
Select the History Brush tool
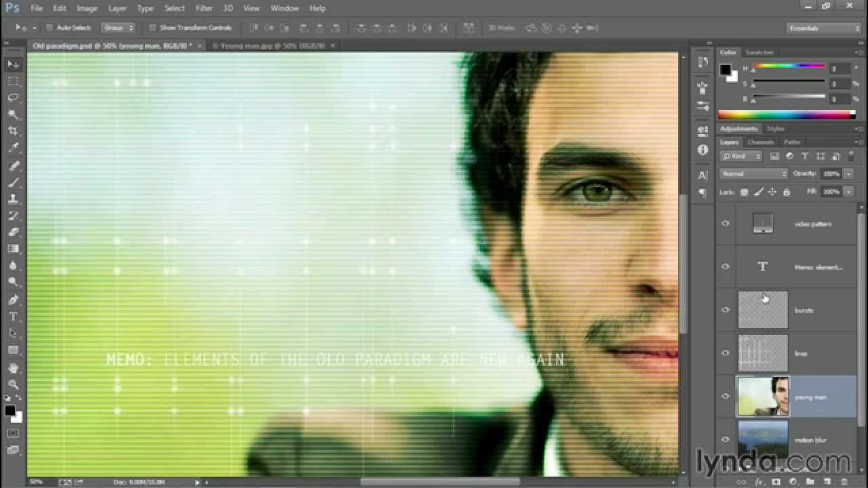pyautogui.click(x=13, y=216)
